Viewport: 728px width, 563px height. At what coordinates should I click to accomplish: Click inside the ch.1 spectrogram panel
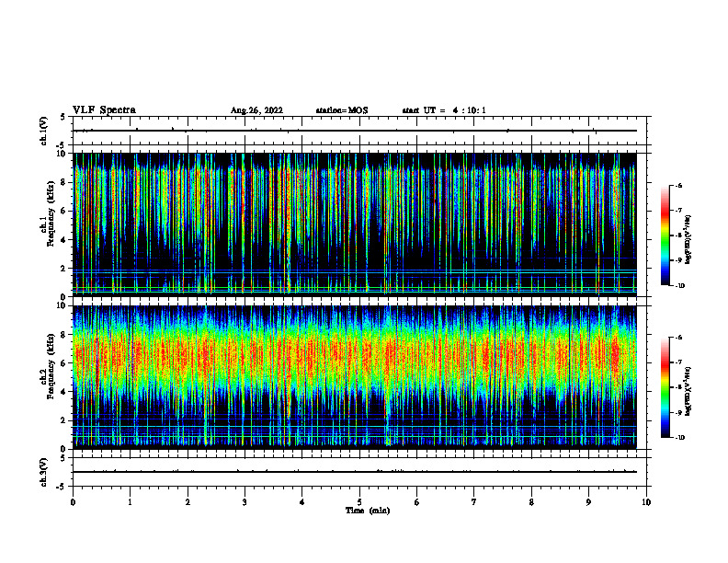pyautogui.click(x=355, y=224)
